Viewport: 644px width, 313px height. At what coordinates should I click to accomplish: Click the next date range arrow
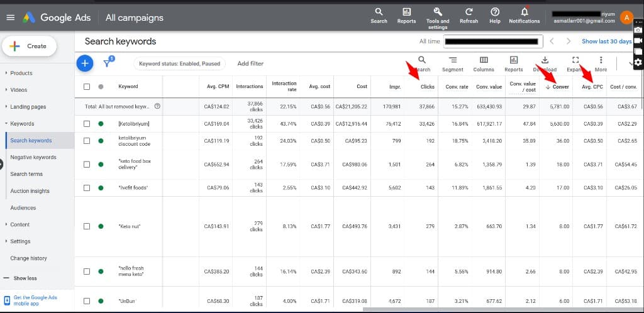pos(569,41)
